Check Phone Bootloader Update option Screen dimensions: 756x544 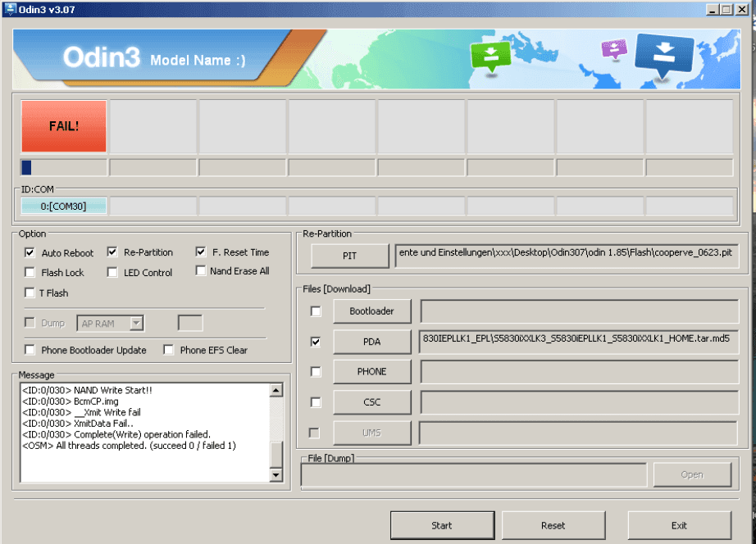30,350
